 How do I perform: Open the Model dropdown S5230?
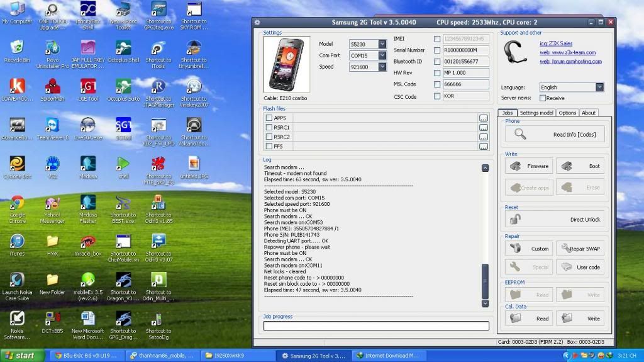382,44
